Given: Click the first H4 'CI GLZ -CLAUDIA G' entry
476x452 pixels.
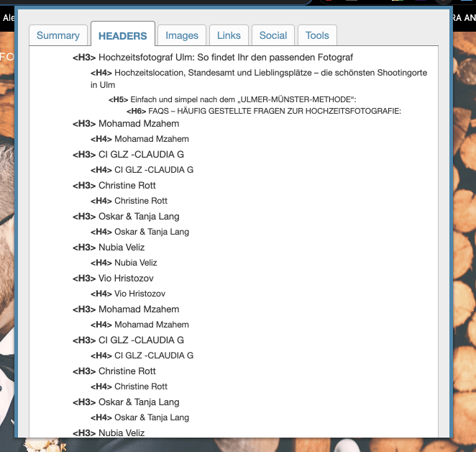Looking at the screenshot, I should (x=142, y=170).
